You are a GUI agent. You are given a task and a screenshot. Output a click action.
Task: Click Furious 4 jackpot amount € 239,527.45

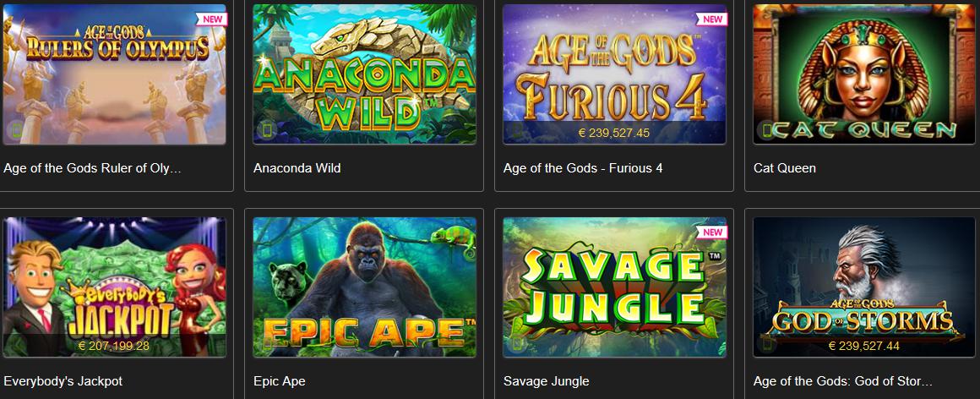coord(614,133)
